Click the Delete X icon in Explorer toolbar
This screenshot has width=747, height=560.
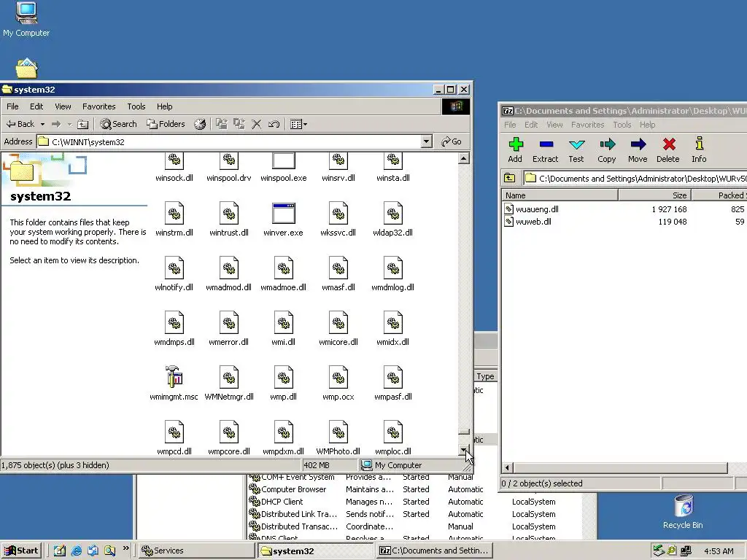coord(256,124)
